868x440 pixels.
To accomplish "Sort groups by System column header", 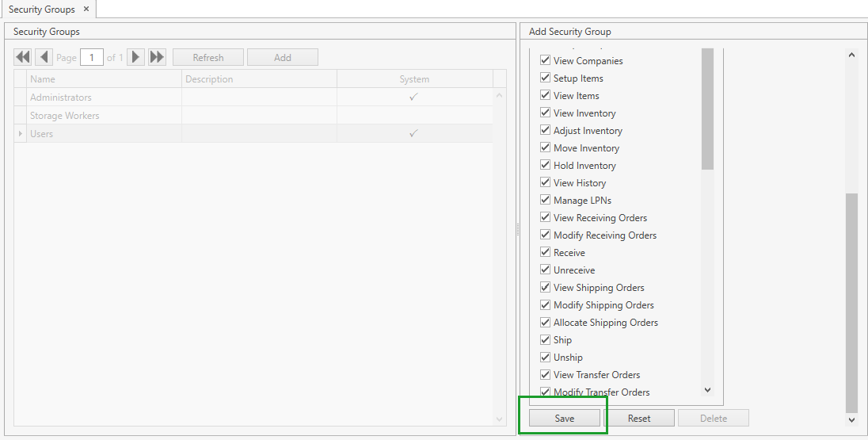I will [413, 79].
